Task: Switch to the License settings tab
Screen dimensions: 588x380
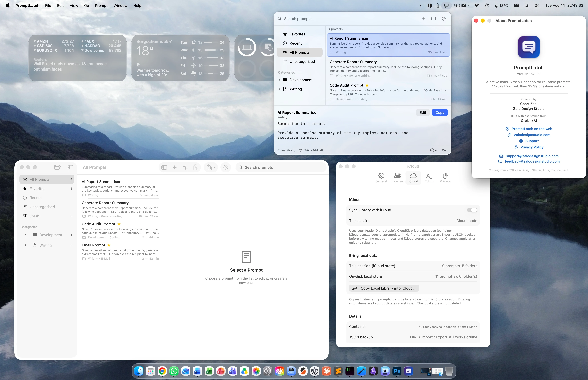Action: tap(397, 178)
